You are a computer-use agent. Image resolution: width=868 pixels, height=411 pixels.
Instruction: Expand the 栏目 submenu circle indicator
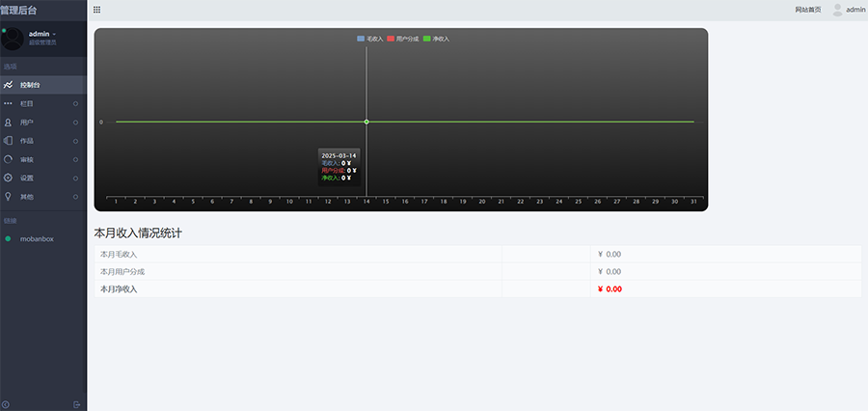tap(76, 103)
